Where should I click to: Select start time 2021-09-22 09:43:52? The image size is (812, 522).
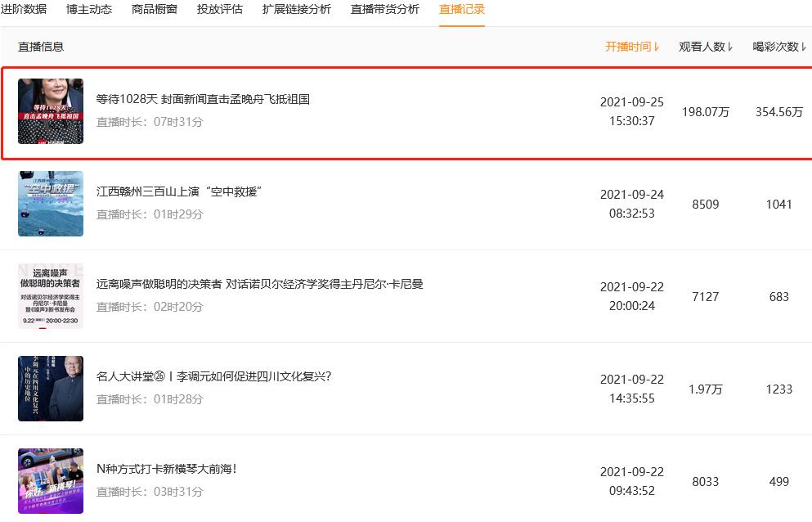[632, 481]
